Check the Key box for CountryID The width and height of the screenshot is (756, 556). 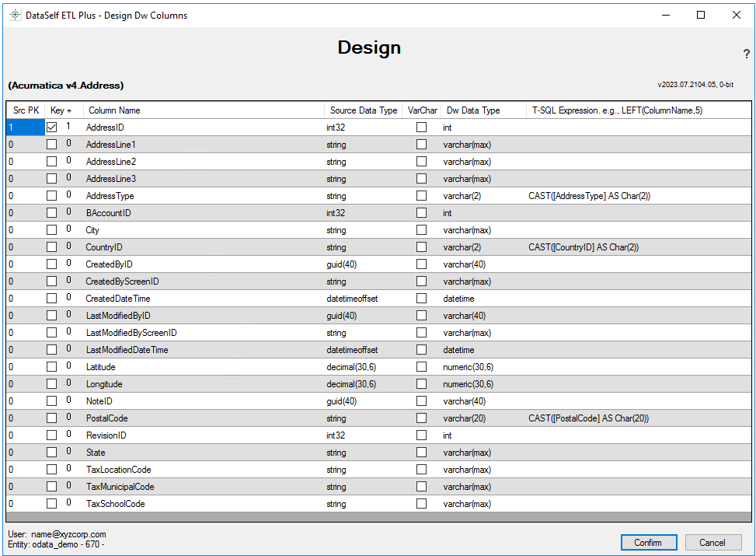pyautogui.click(x=51, y=247)
